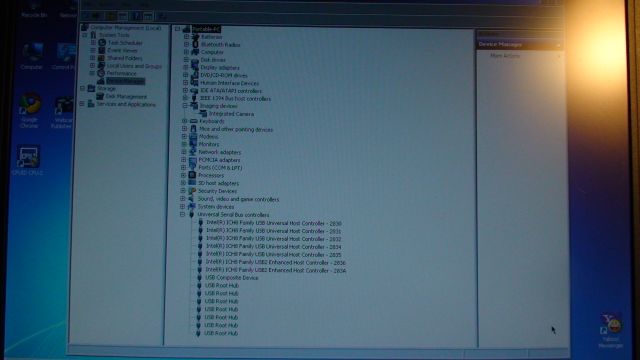Click the Services and Applications icon
The width and height of the screenshot is (640, 360).
click(91, 104)
